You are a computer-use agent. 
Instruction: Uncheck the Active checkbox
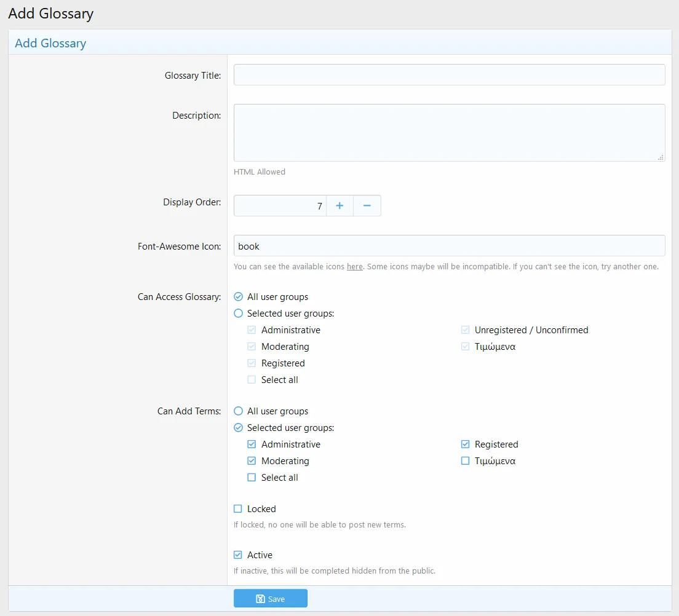pyautogui.click(x=238, y=555)
